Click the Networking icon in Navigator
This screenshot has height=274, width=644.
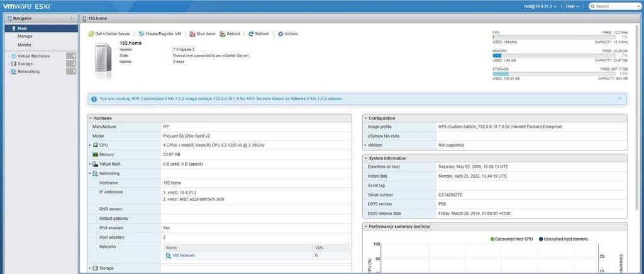tap(14, 72)
